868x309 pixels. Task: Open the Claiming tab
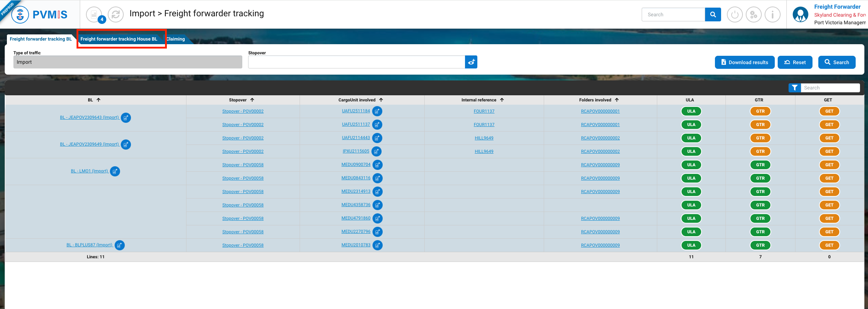pos(176,39)
